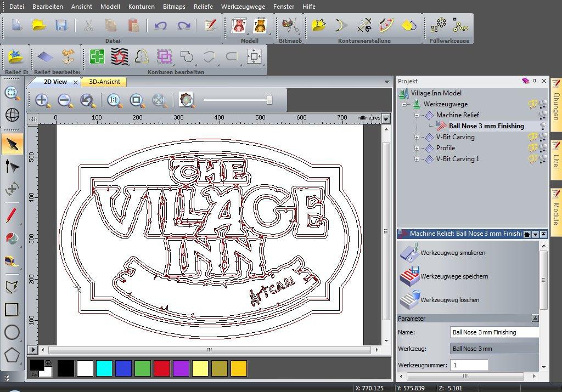Image resolution: width=562 pixels, height=392 pixels.
Task: Click the Werkzeugnummer input field
Action: pos(469,365)
